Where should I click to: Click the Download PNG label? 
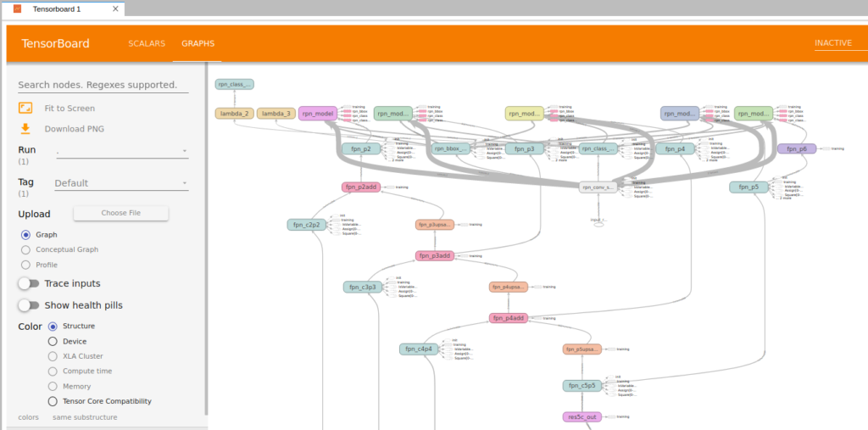tap(75, 129)
